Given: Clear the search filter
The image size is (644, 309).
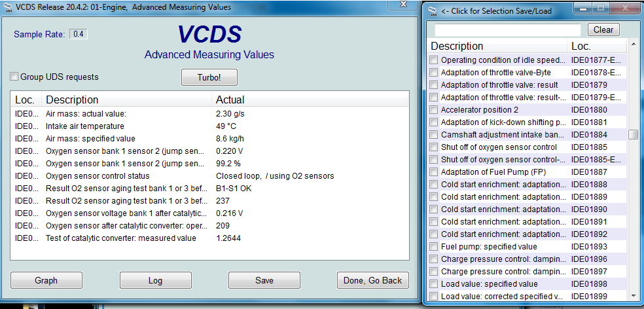Looking at the screenshot, I should point(603,29).
